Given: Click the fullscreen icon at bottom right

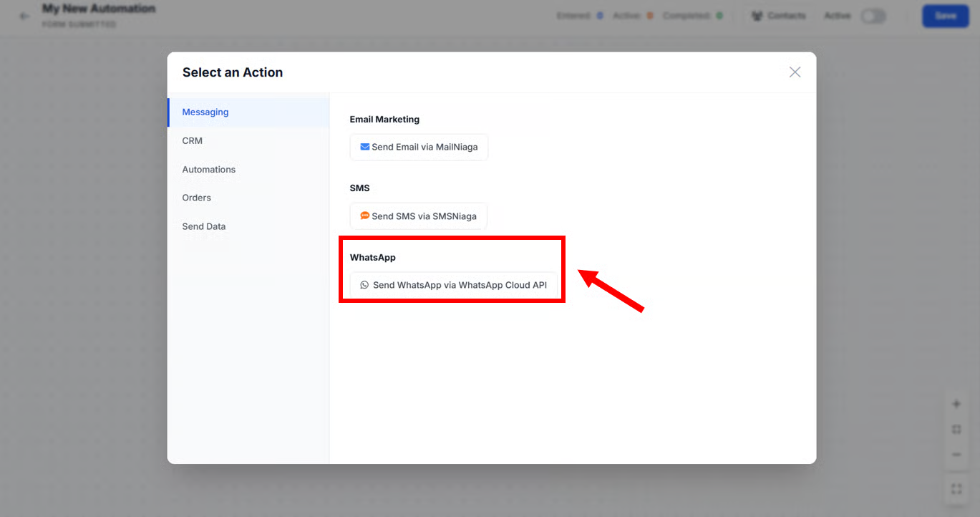Looking at the screenshot, I should click(956, 489).
